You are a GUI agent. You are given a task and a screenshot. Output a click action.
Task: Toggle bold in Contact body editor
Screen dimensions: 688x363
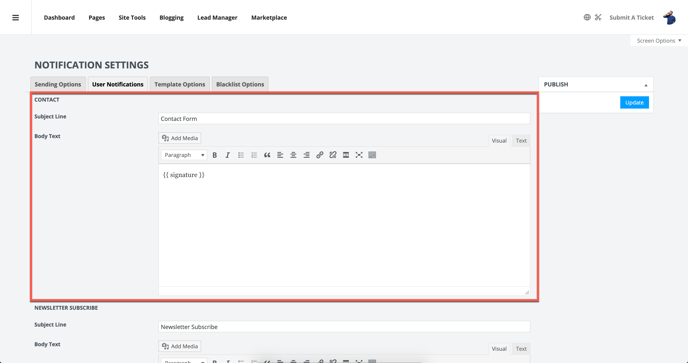point(215,155)
